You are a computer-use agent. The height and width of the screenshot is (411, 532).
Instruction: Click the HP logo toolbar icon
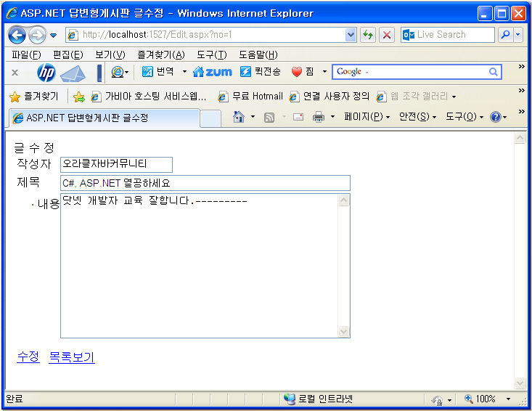(46, 73)
